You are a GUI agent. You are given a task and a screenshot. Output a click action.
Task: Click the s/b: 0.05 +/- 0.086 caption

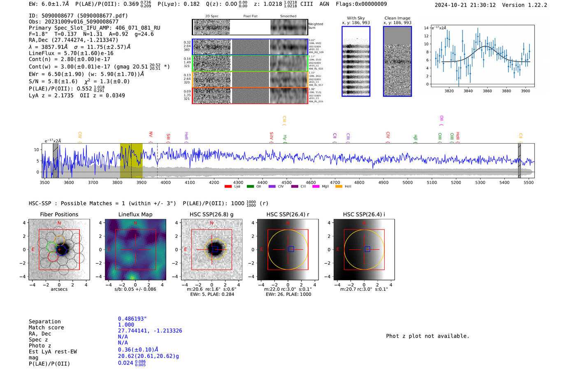pos(135,289)
